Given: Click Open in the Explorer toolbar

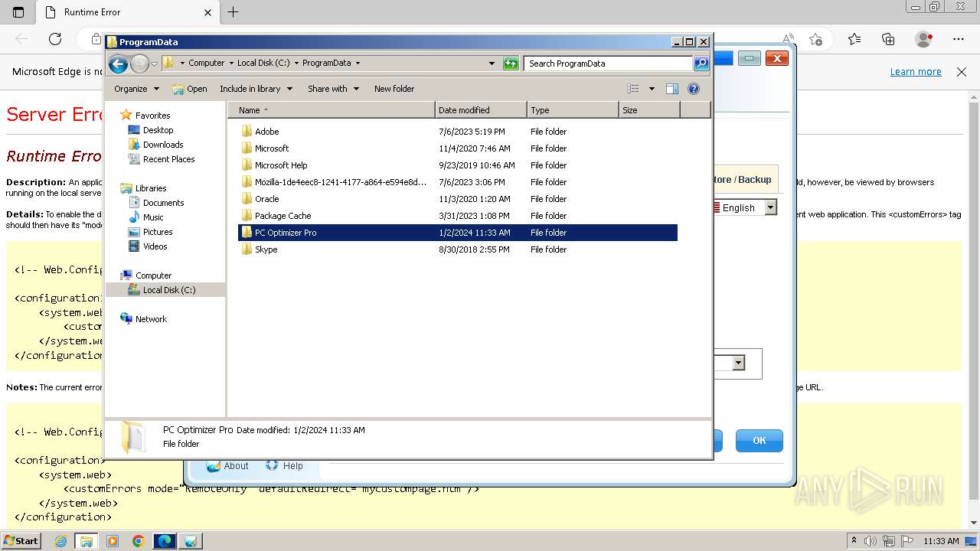Looking at the screenshot, I should click(190, 89).
